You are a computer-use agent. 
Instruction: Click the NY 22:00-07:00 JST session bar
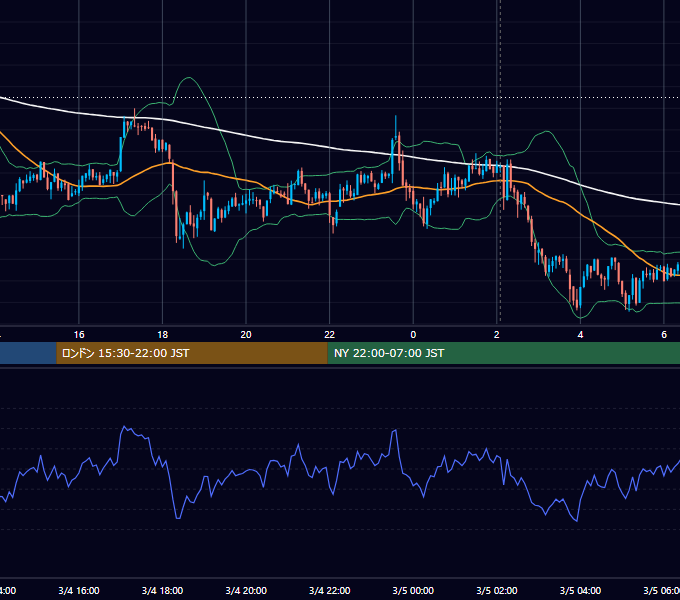tap(503, 353)
